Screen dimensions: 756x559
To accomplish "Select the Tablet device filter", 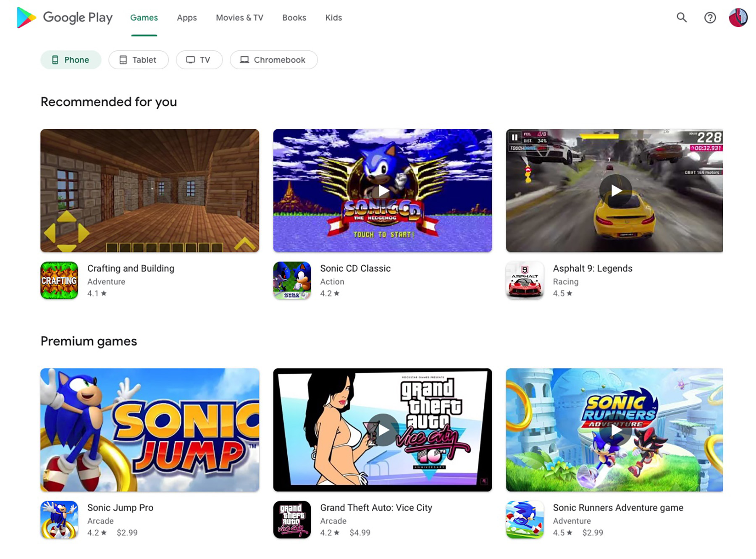I will [138, 60].
